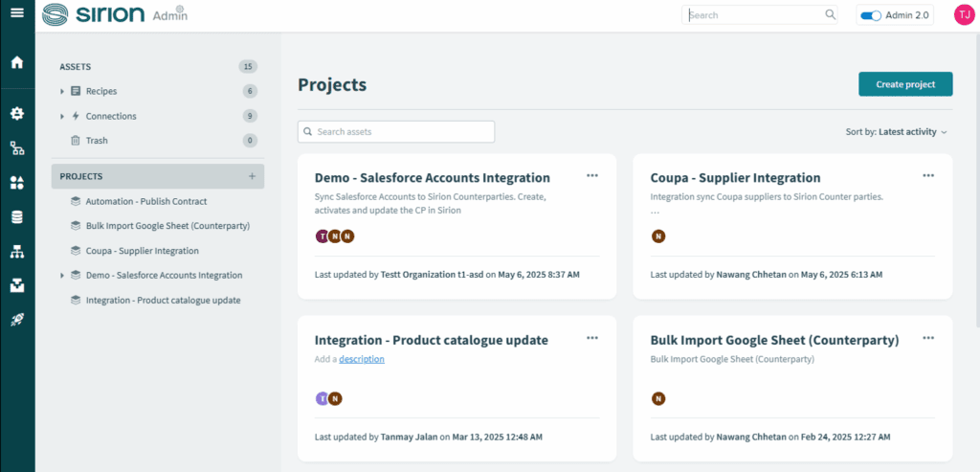Click 'Testt Organization t1-asd' text

432,274
